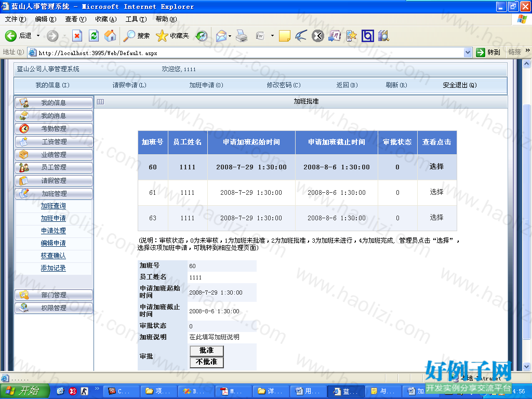Viewport: 532px width, 399px height.
Task: Open the 核查确认 sidebar link
Action: tap(54, 256)
